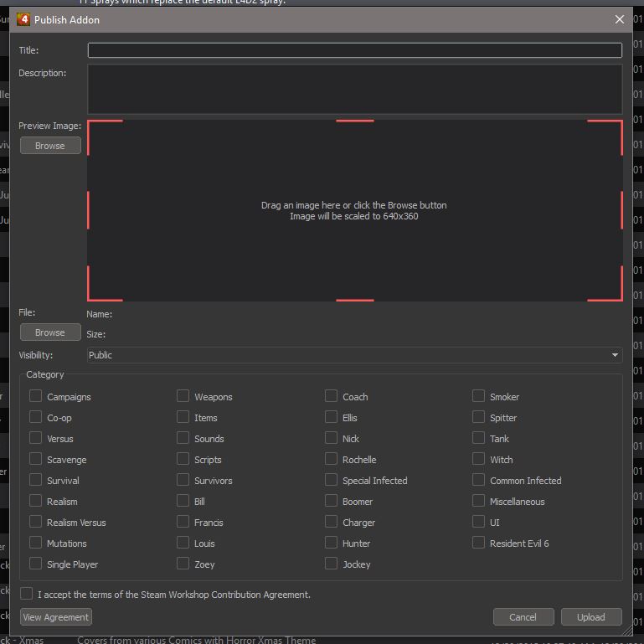Enable the Charger category
This screenshot has height=644, width=644.
[331, 522]
